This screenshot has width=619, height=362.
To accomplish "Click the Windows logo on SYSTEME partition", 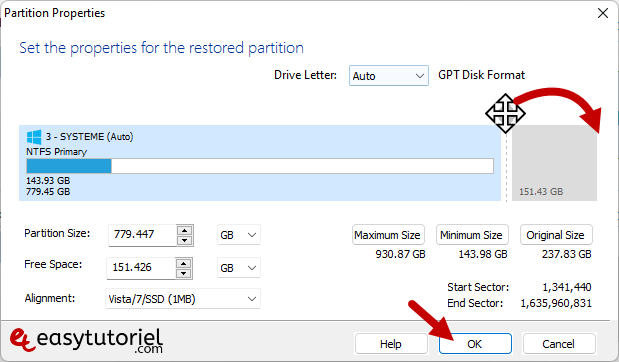I will click(34, 137).
